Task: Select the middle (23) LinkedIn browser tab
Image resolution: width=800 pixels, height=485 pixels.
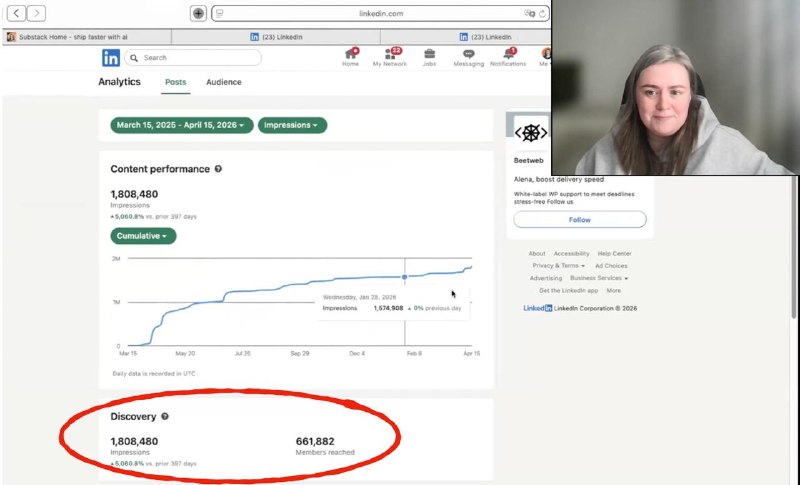Action: point(276,37)
